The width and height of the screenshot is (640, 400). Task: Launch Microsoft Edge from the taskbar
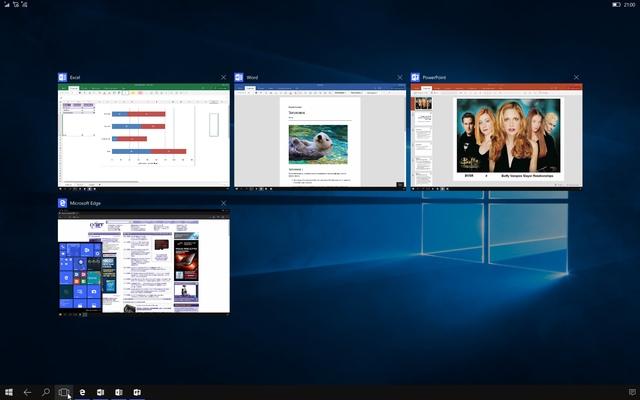pos(82,392)
